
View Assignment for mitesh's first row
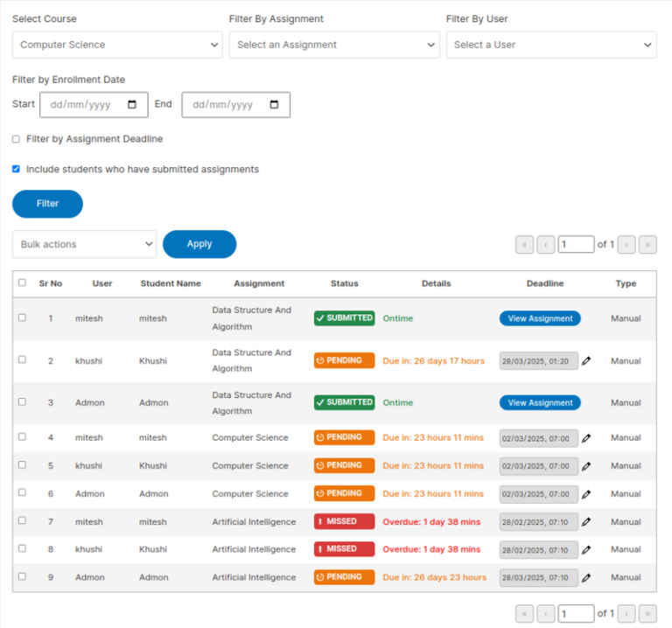(540, 318)
